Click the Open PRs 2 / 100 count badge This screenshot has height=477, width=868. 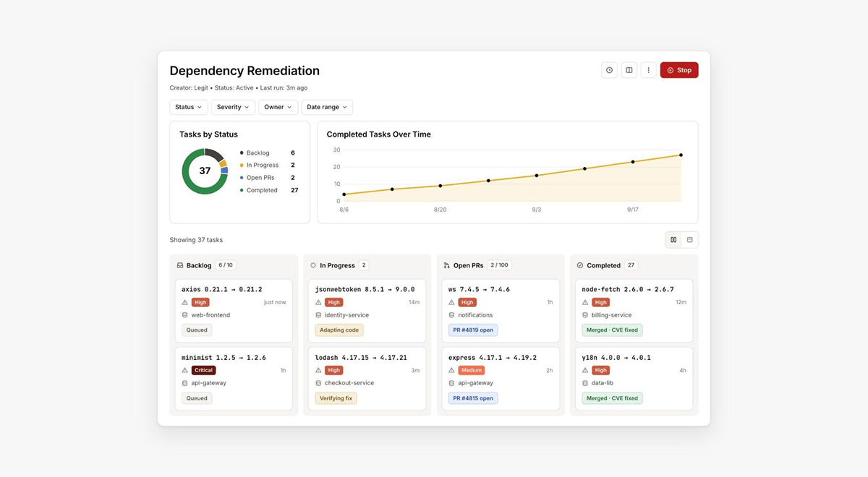[x=500, y=265]
